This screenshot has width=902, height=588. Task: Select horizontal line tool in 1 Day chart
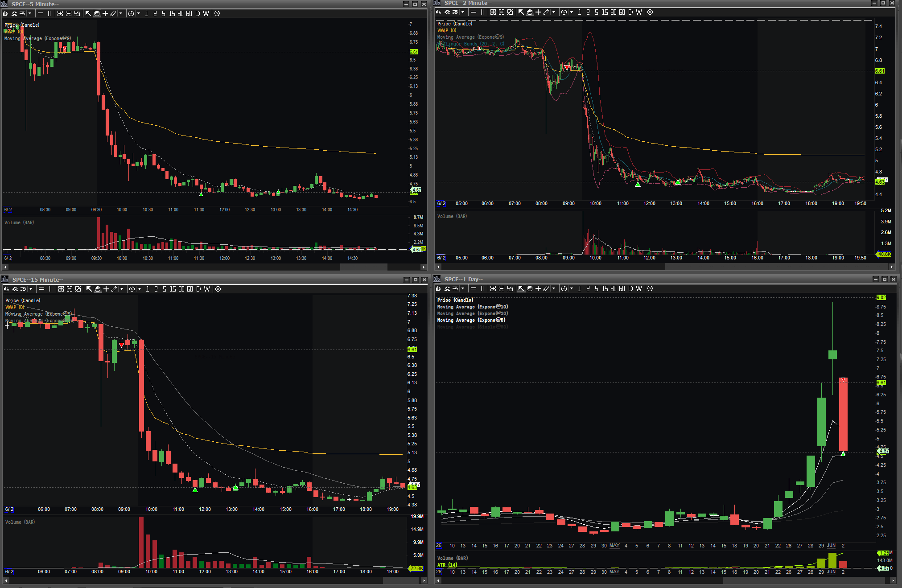[474, 288]
